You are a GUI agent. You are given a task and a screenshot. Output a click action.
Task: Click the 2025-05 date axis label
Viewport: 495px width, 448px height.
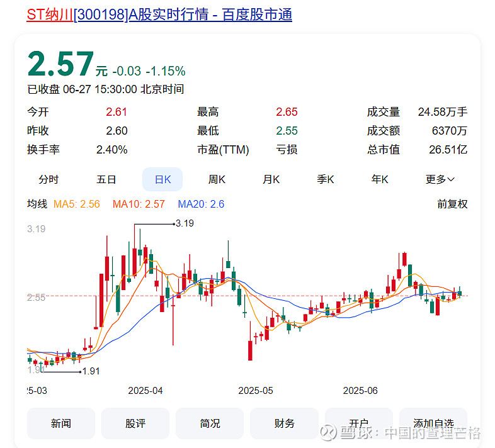coord(256,391)
